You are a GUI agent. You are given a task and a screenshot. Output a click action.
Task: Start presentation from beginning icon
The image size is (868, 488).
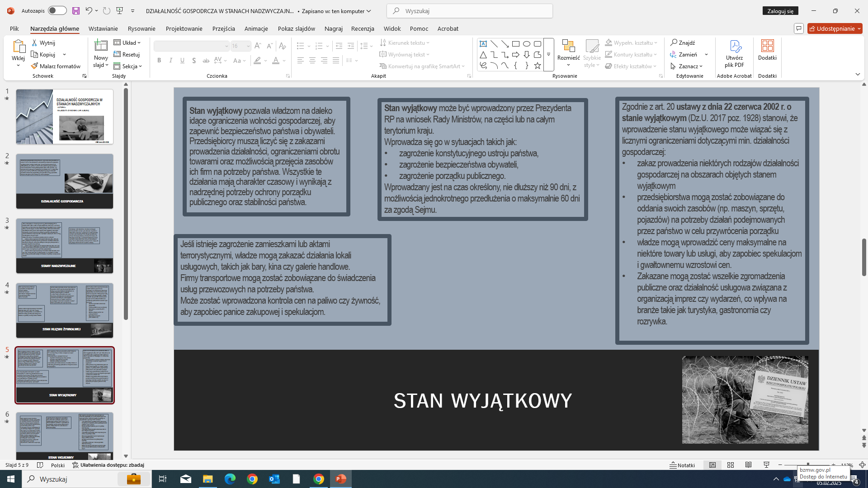pyautogui.click(x=120, y=11)
